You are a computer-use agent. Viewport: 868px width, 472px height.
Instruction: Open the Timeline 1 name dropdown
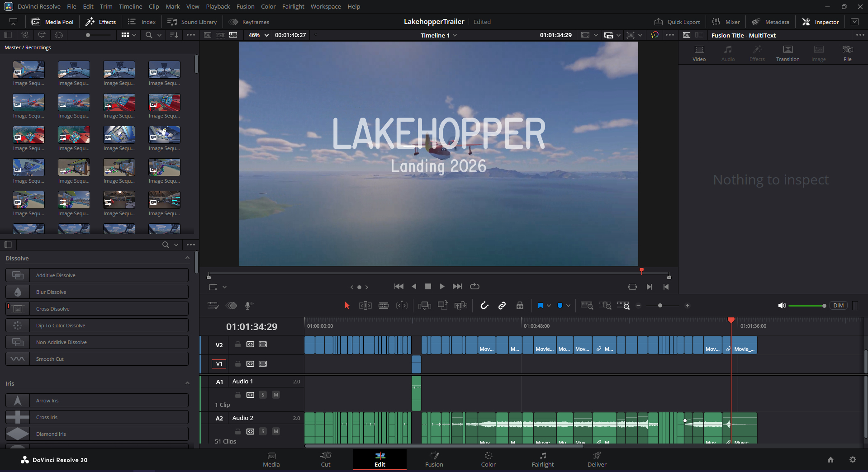[438, 35]
